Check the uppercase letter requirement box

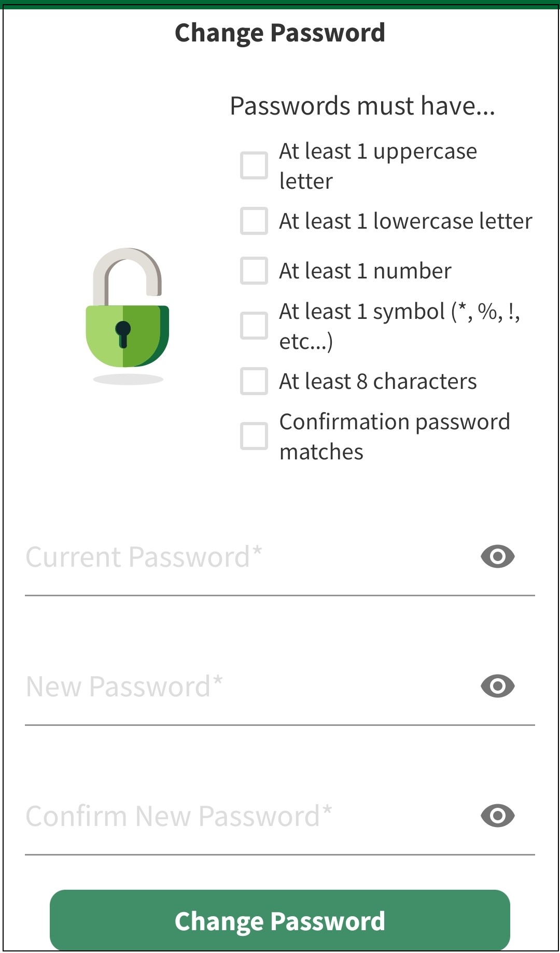pos(254,165)
